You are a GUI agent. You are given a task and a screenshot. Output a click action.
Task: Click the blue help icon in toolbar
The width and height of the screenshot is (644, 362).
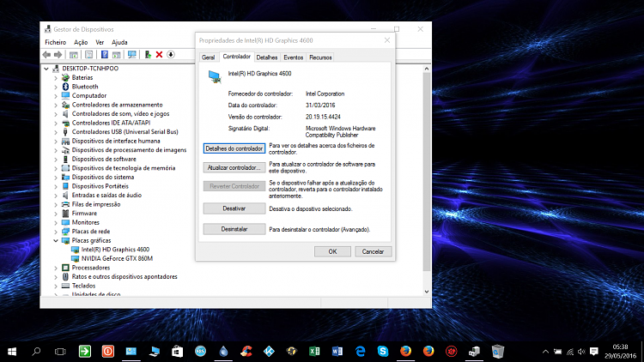click(104, 54)
